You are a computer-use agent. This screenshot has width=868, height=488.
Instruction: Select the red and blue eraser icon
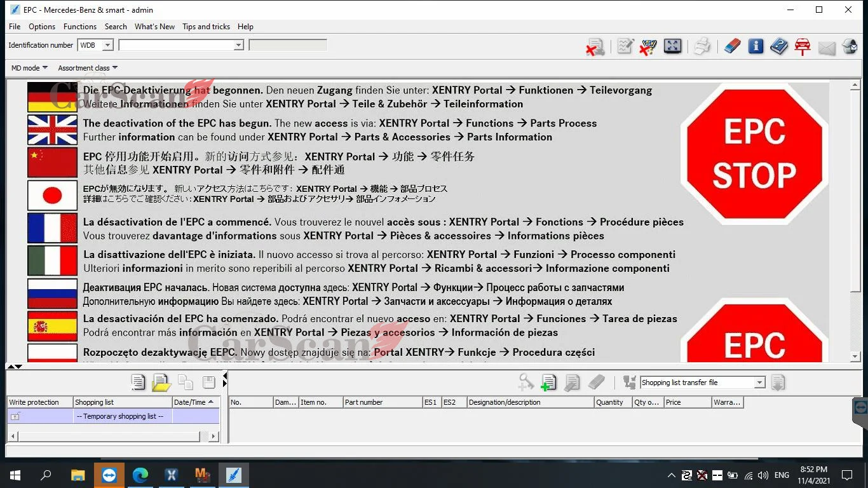tap(732, 46)
